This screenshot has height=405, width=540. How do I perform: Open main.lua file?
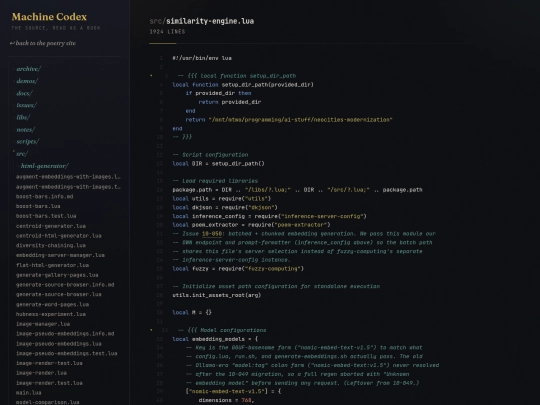29,393
